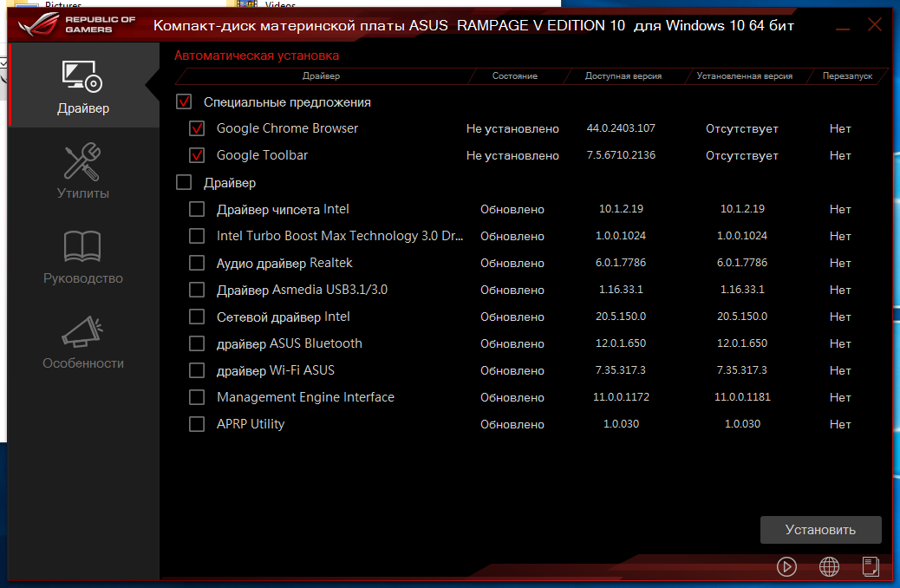Select the APRP Utility label
Screen dimensions: 900x588
pos(251,424)
